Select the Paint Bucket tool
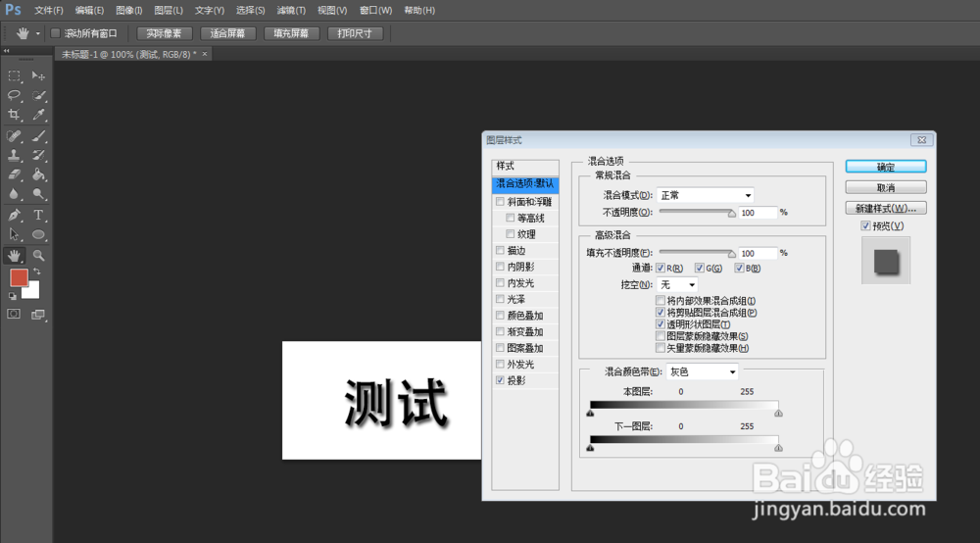Image resolution: width=980 pixels, height=543 pixels. [x=38, y=174]
